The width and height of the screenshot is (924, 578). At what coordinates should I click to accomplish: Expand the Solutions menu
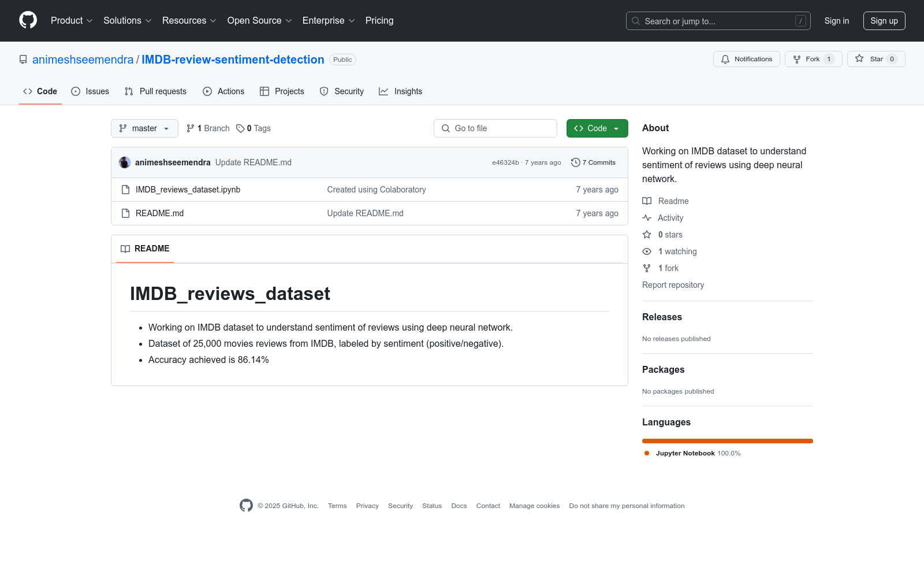[x=127, y=20]
